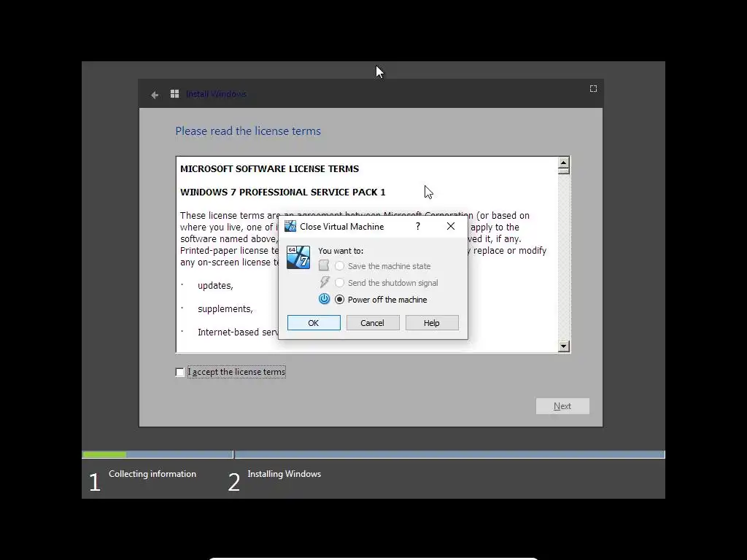Viewport: 747px width, 560px height.
Task: Click the I accept the license terms label
Action: tap(237, 372)
